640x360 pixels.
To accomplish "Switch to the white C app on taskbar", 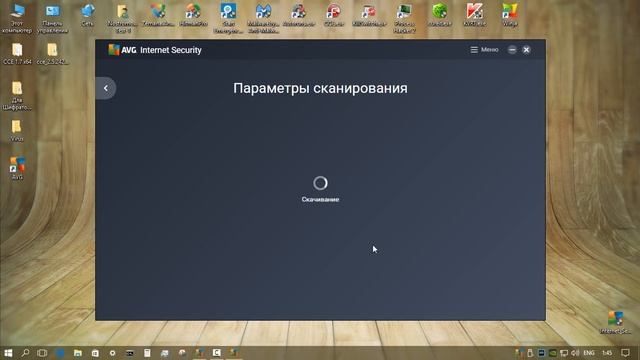I will coord(217,352).
